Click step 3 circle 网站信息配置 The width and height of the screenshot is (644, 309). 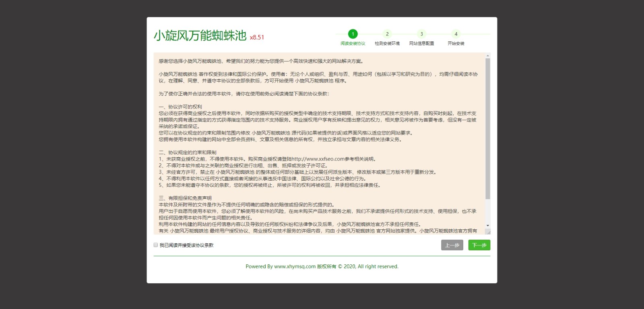(x=421, y=34)
